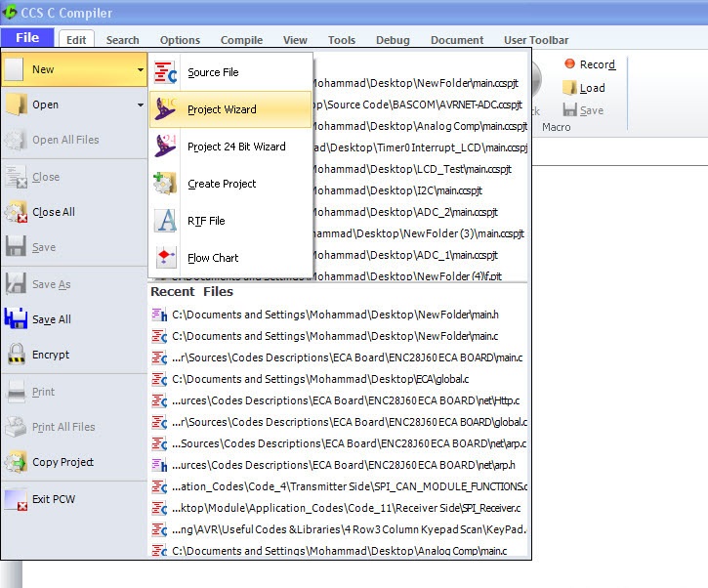The height and width of the screenshot is (588, 708).
Task: Click the Open folder icon in File menu
Action: coord(17,105)
